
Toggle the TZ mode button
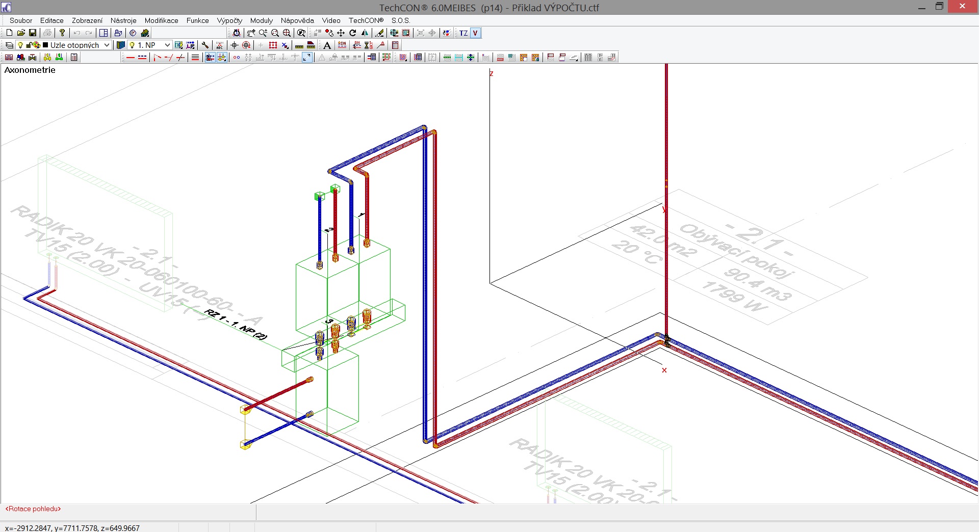(x=463, y=33)
